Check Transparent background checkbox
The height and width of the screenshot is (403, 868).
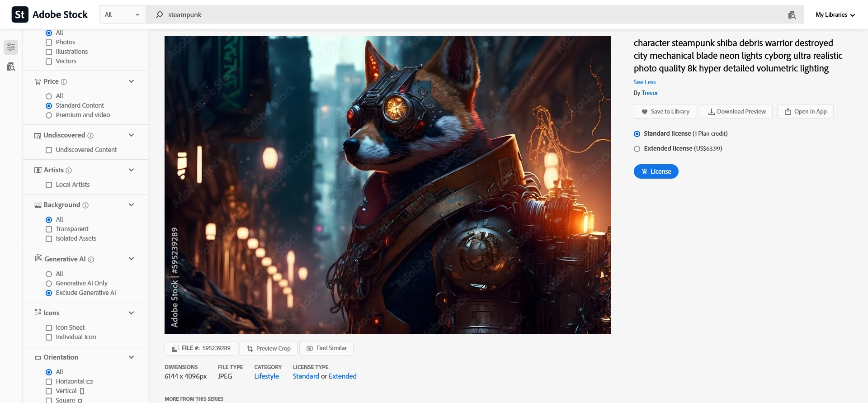tap(49, 229)
